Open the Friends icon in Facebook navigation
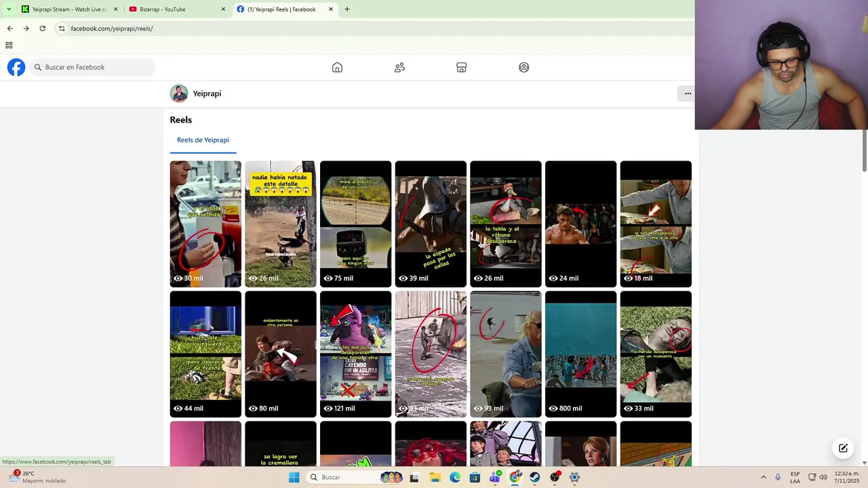Screen dimensions: 868x488 coord(399,67)
